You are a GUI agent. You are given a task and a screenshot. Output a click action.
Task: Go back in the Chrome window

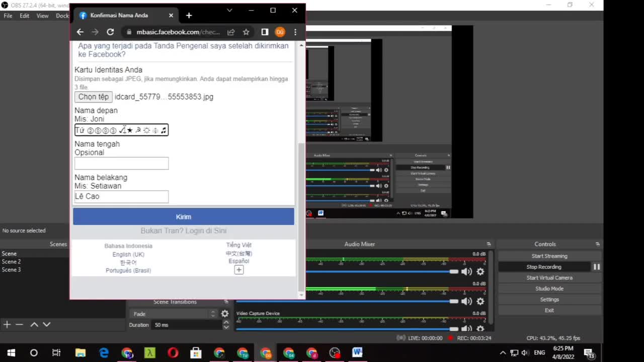[80, 32]
